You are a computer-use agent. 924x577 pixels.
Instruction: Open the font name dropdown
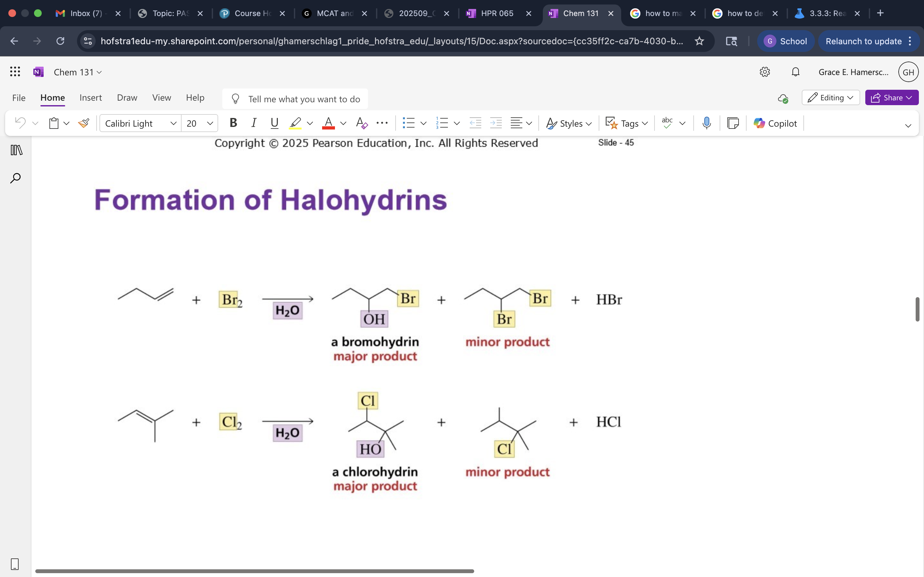(x=140, y=123)
